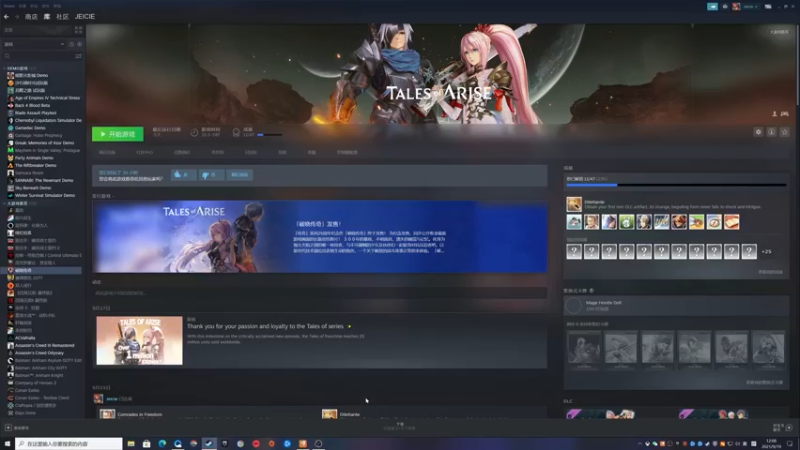Open game info icon
The width and height of the screenshot is (800, 450).
pos(771,132)
